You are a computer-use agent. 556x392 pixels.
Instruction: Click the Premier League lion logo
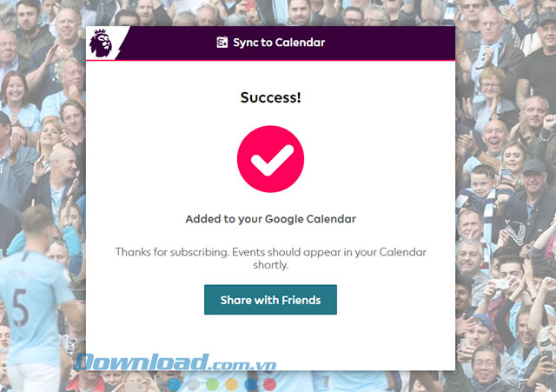coord(101,43)
